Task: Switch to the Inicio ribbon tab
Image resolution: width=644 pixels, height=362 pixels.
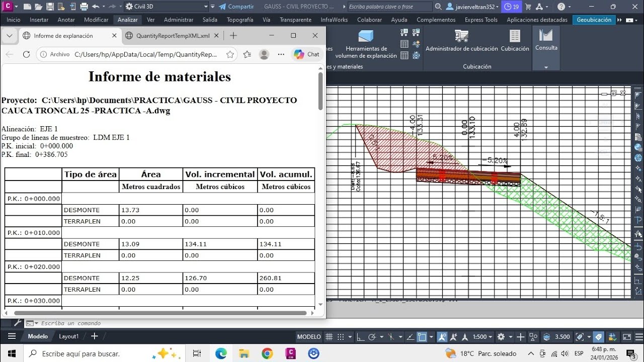Action: pyautogui.click(x=14, y=20)
